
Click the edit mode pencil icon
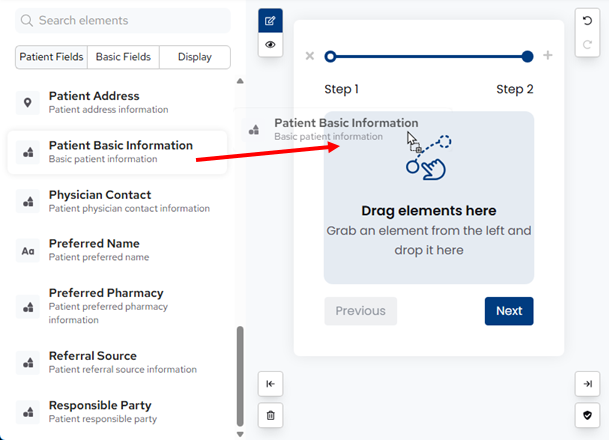coord(270,21)
